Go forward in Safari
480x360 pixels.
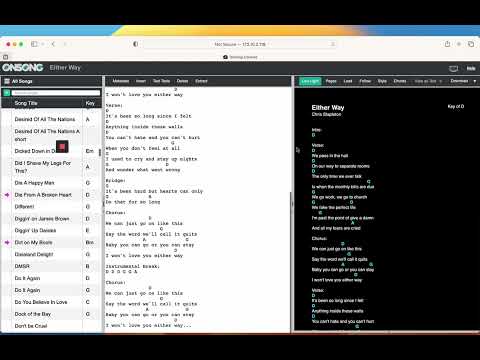[65, 44]
